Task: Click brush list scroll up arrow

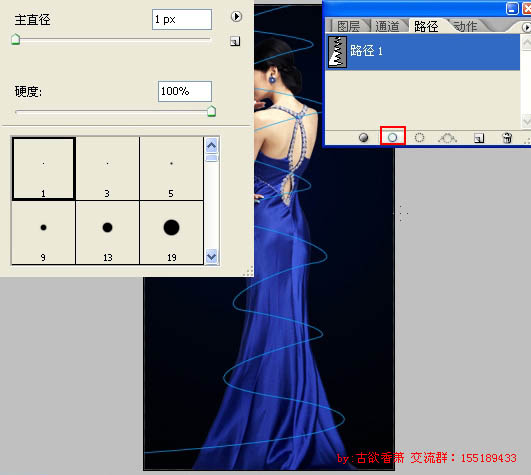Action: pos(212,146)
